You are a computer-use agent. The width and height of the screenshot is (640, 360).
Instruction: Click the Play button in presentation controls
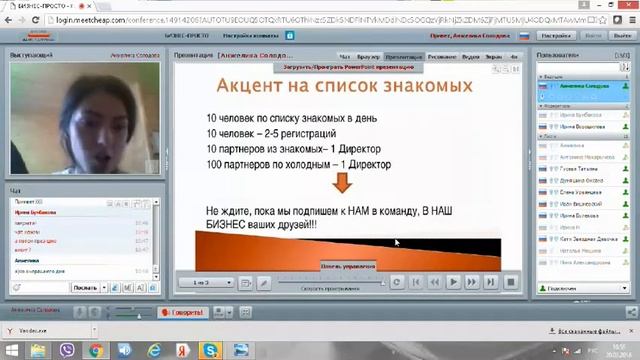click(453, 282)
